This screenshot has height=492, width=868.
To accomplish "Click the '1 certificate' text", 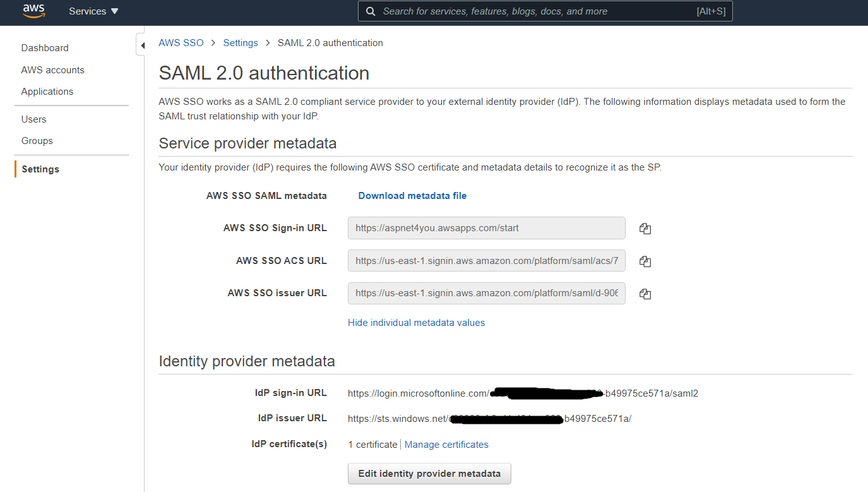I will click(x=372, y=445).
